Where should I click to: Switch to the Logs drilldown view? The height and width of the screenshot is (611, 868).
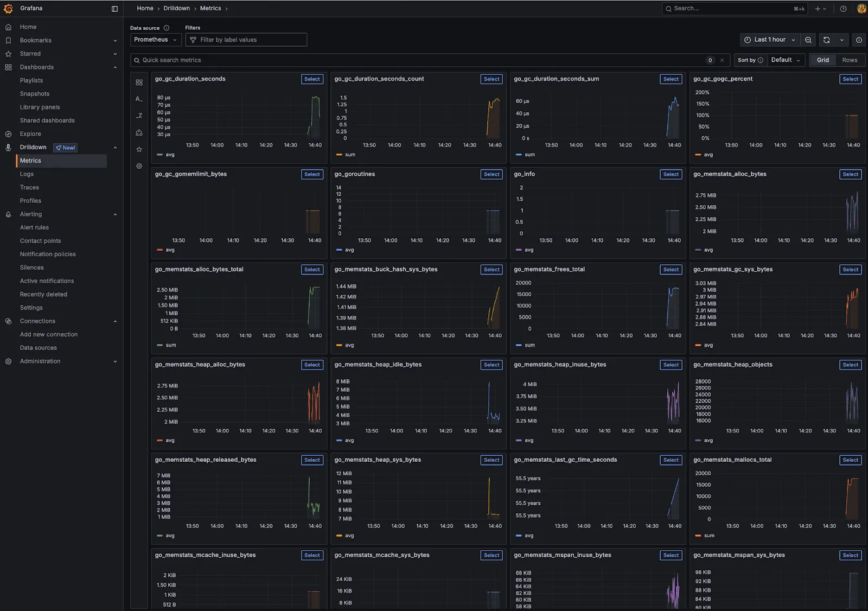coord(27,174)
